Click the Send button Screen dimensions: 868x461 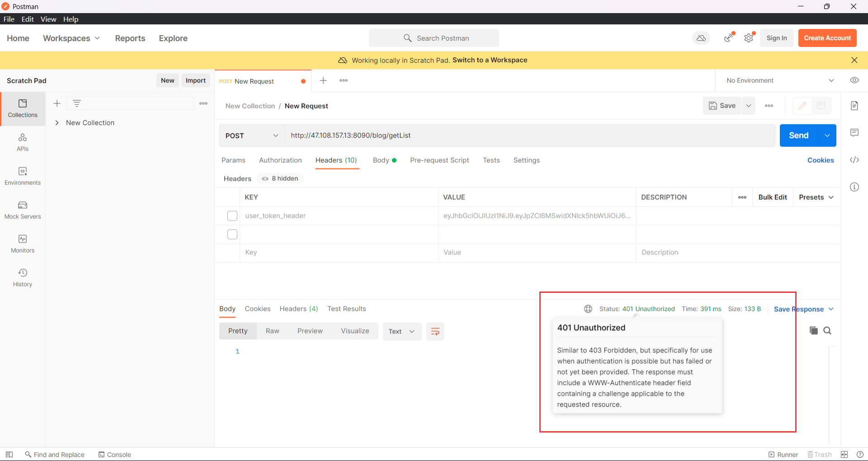[x=799, y=136]
